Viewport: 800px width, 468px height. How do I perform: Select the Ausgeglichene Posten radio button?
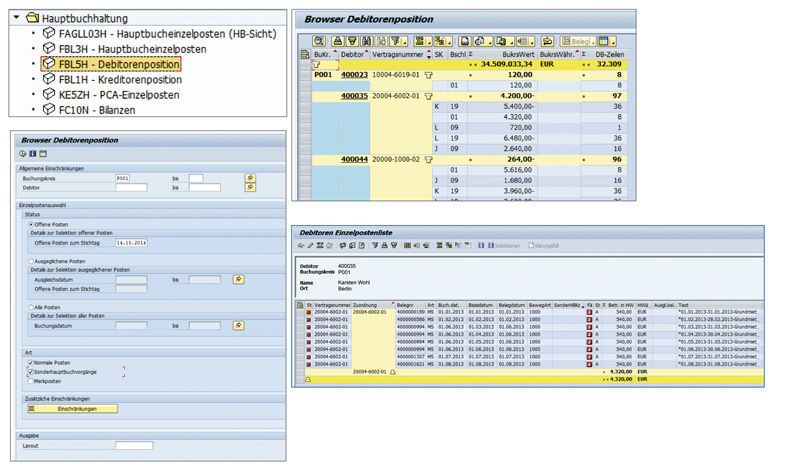click(32, 261)
